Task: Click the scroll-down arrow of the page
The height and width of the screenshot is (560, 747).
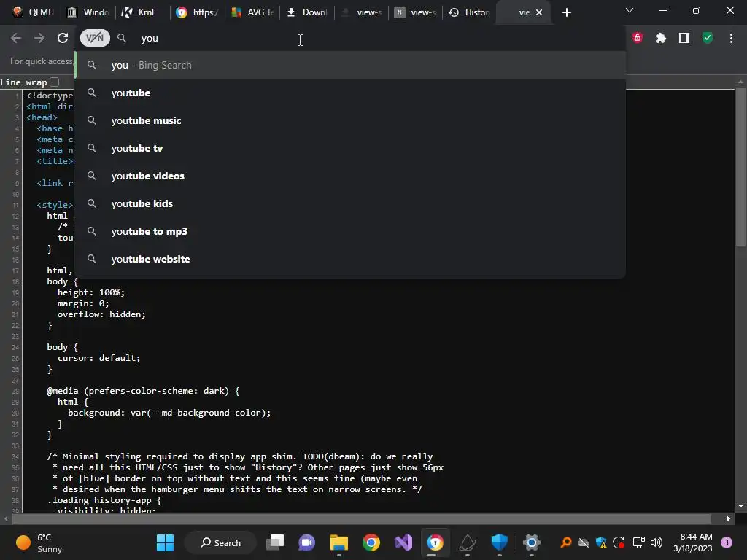Action: [740, 506]
